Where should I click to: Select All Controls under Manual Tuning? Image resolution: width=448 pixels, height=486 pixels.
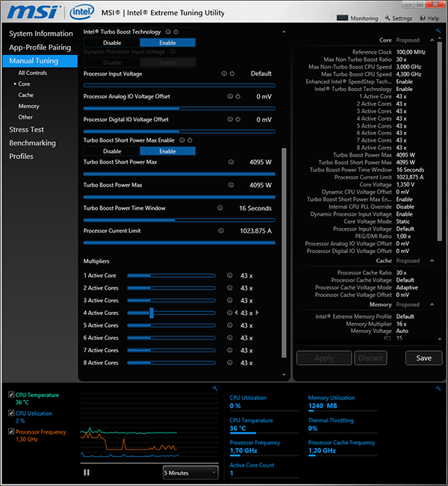pos(33,73)
